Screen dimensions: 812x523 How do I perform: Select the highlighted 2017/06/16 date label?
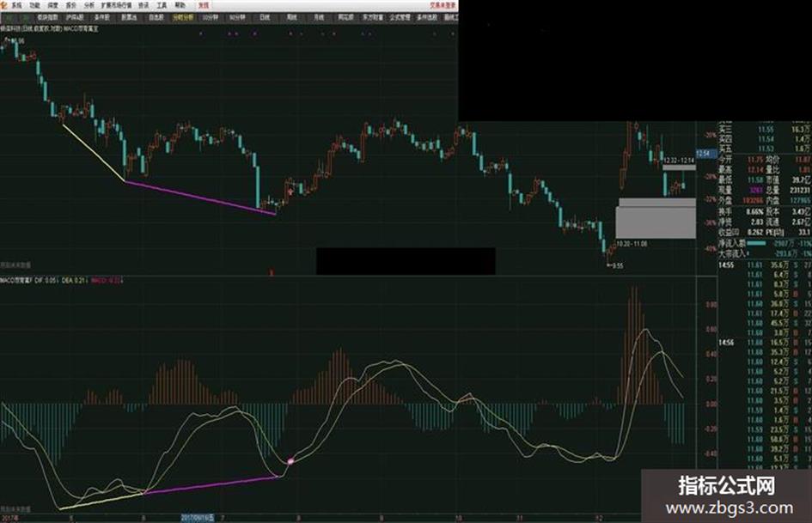pos(198,518)
